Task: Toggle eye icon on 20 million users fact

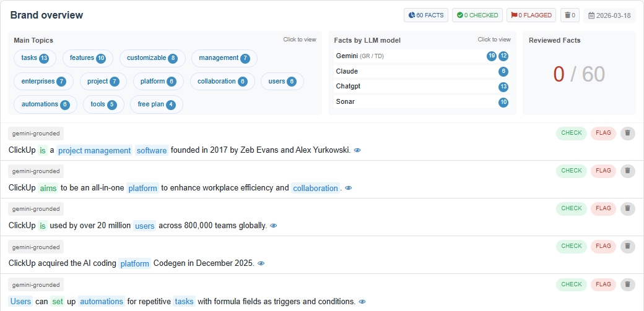Action: [274, 226]
